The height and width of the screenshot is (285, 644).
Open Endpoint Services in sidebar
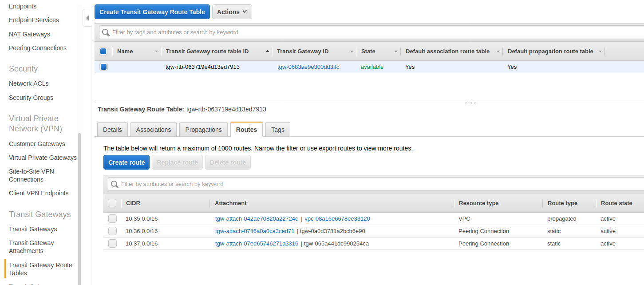point(34,20)
